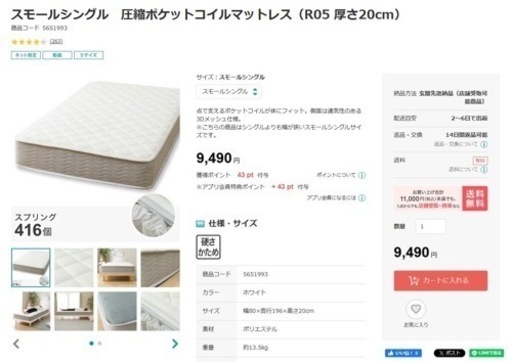Go to next thumbnails with right arrow
Image resolution: width=512 pixels, height=362 pixels.
(175, 344)
